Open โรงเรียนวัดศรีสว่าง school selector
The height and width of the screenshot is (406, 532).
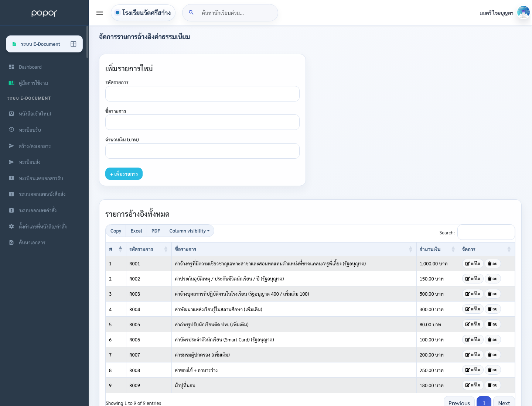pyautogui.click(x=143, y=13)
